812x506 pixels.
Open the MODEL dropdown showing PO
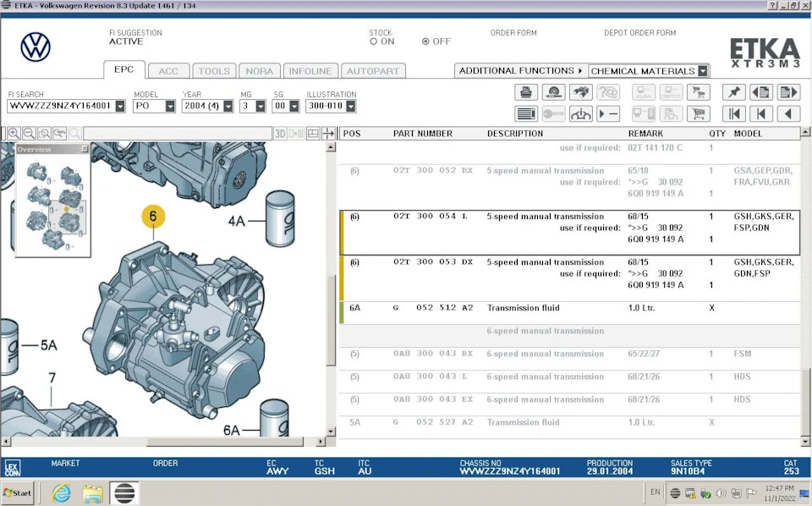[170, 106]
